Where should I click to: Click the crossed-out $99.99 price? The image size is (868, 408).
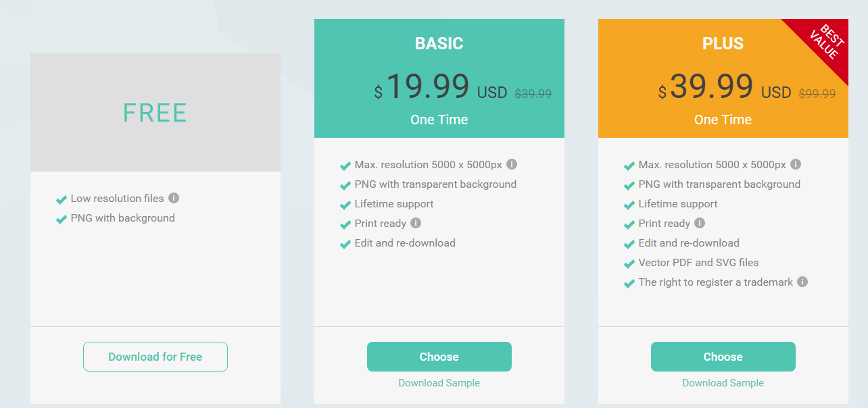click(x=817, y=94)
